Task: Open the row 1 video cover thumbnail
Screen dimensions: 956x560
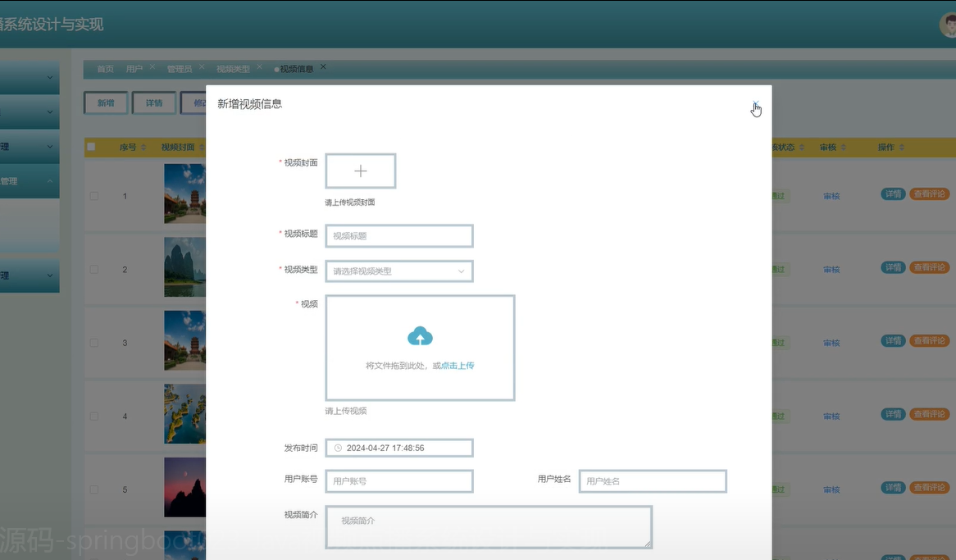Action: 184,194
